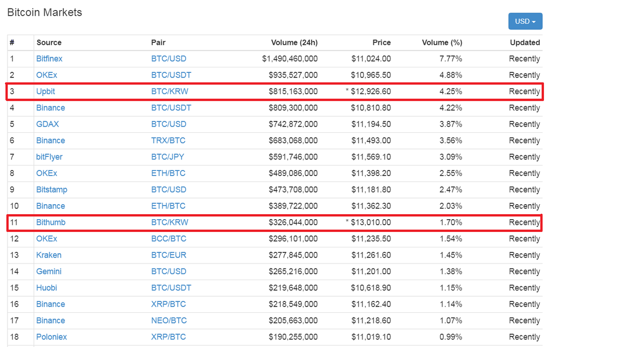Viewport: 644px width, 347px height.
Task: Select the 0.99% Poloniex volume share
Action: point(451,337)
